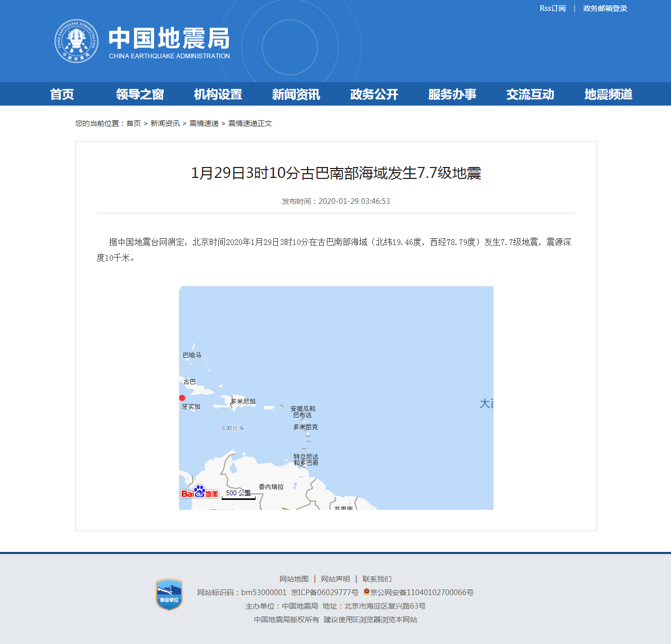Screen dimensions: 671x644
Task: Open the 首页 navigation menu item
Action: pyautogui.click(x=62, y=94)
